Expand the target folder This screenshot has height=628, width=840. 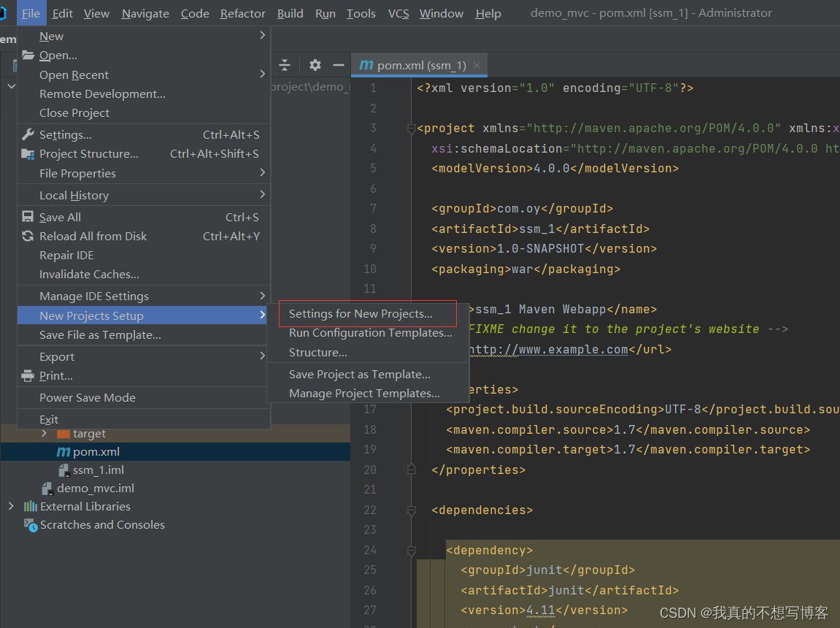[x=44, y=434]
